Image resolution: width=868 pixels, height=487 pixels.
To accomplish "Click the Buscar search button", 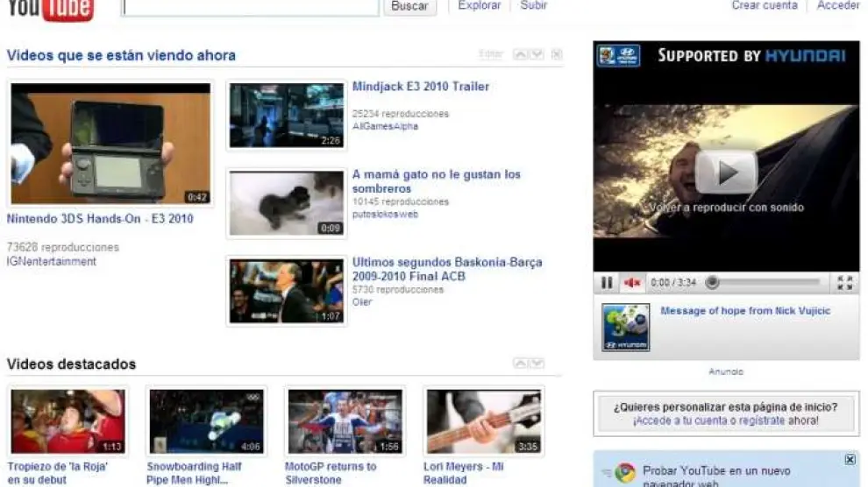I will [409, 6].
